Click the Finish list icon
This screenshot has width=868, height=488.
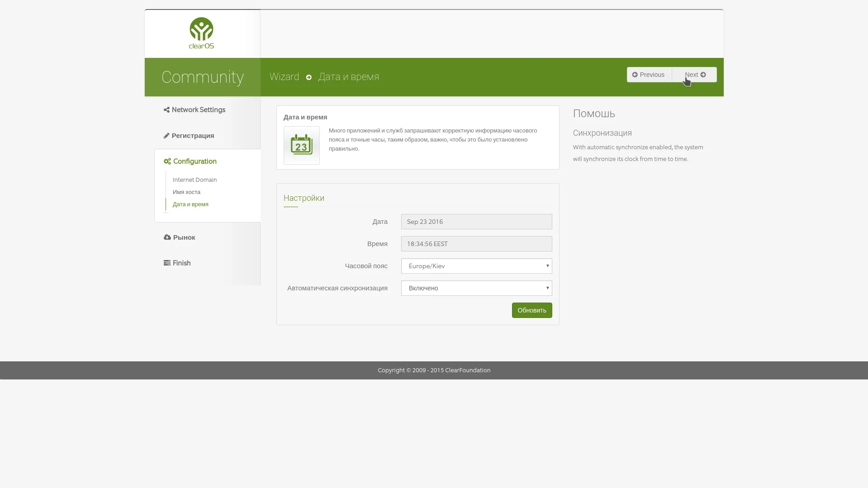pyautogui.click(x=167, y=263)
